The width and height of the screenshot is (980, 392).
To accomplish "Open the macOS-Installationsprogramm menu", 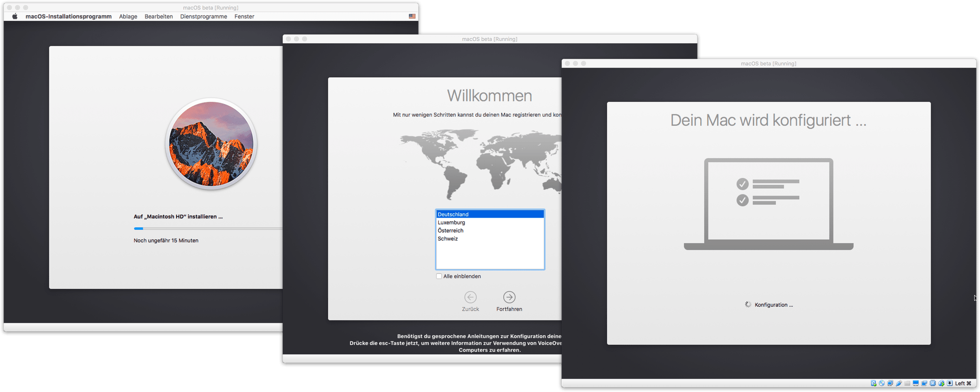I will pos(69,16).
